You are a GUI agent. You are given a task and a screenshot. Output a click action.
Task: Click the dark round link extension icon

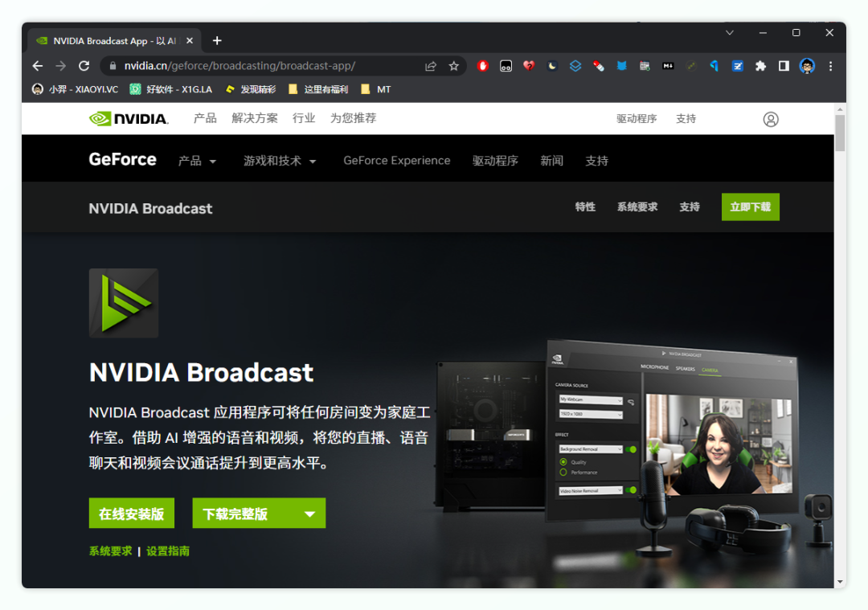691,67
